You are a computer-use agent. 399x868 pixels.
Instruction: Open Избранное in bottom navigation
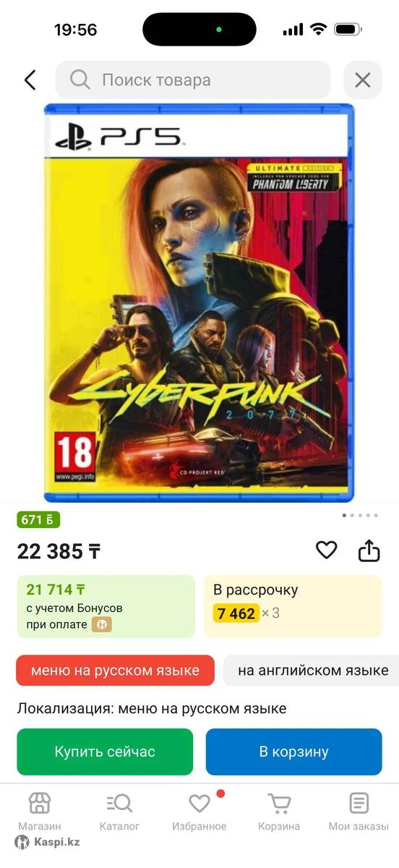[x=199, y=812]
